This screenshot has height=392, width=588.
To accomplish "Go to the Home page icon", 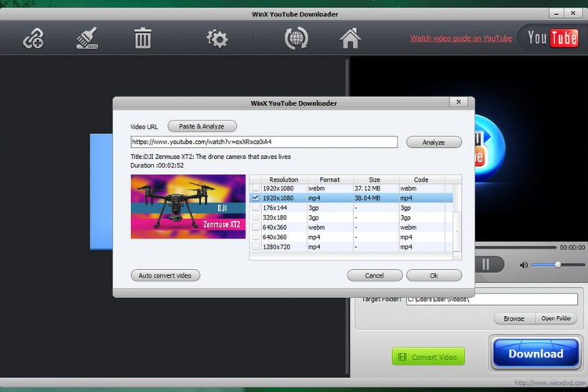I will coord(350,38).
